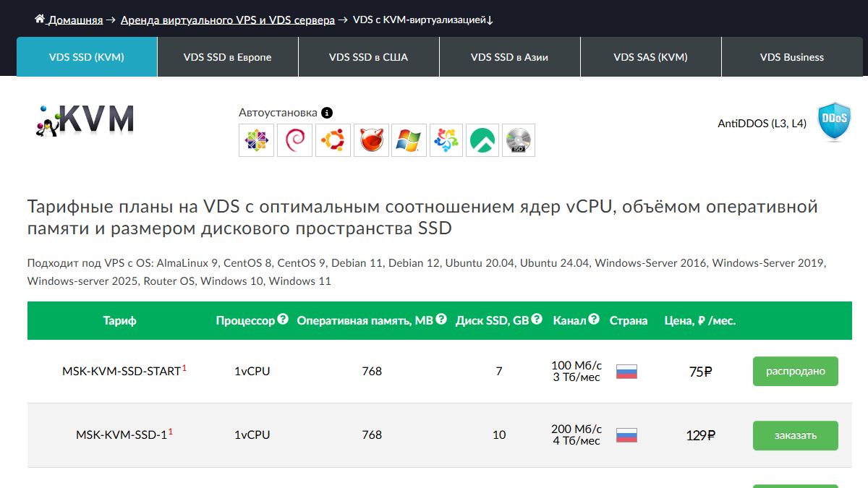Image resolution: width=868 pixels, height=488 pixels.
Task: Click disk value 7 in START row
Action: [499, 372]
